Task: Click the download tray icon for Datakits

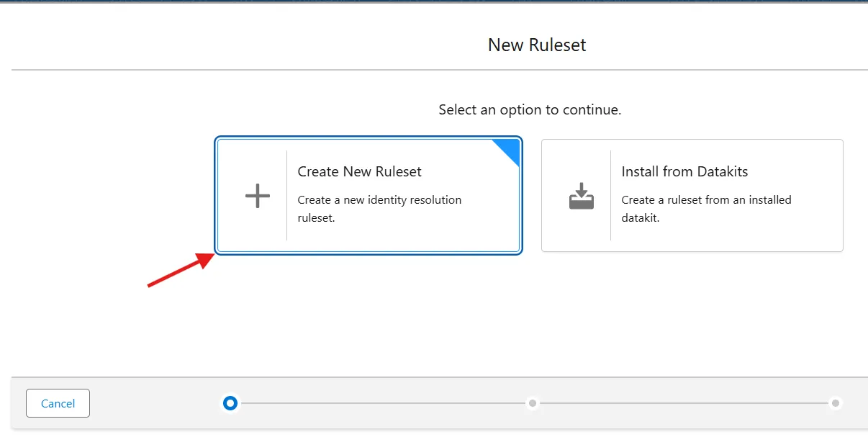Action: click(581, 196)
